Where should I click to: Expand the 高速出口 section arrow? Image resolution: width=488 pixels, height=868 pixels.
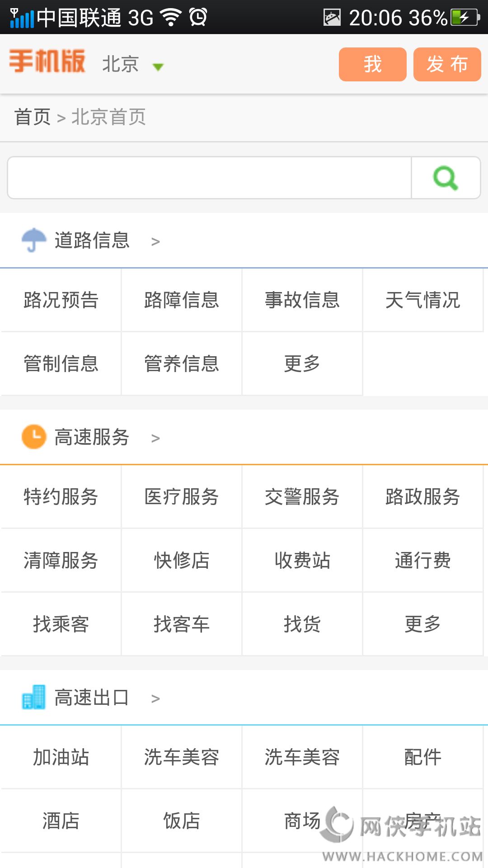pos(155,698)
